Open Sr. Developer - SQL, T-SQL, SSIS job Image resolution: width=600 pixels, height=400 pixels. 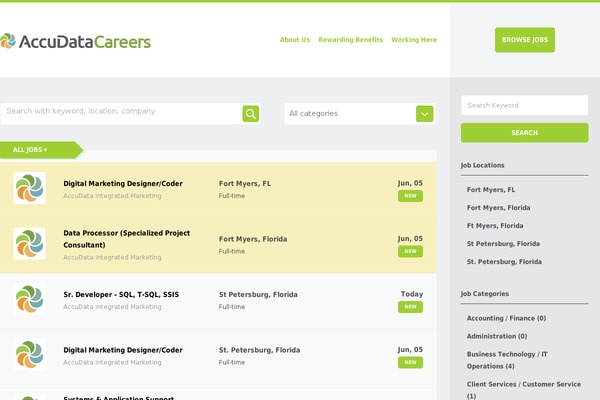[121, 294]
